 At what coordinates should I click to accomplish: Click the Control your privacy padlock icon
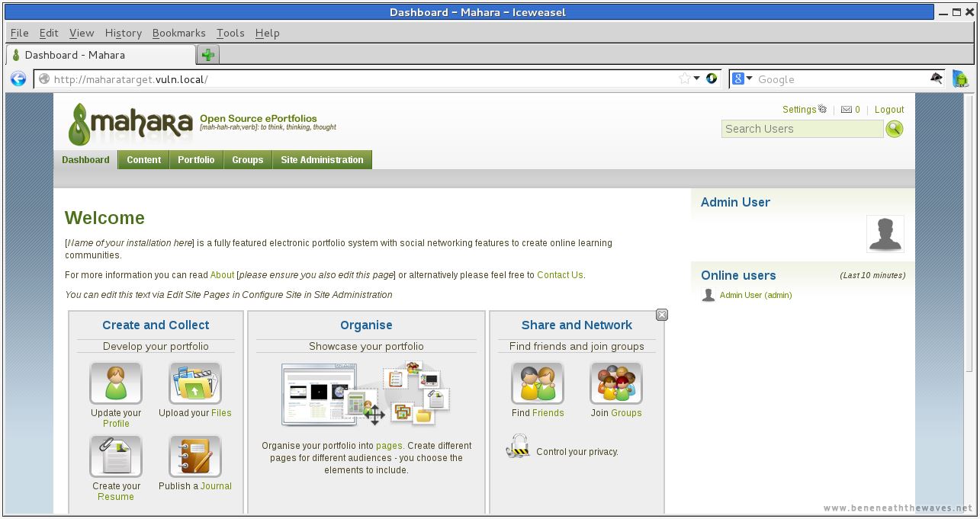tap(518, 447)
